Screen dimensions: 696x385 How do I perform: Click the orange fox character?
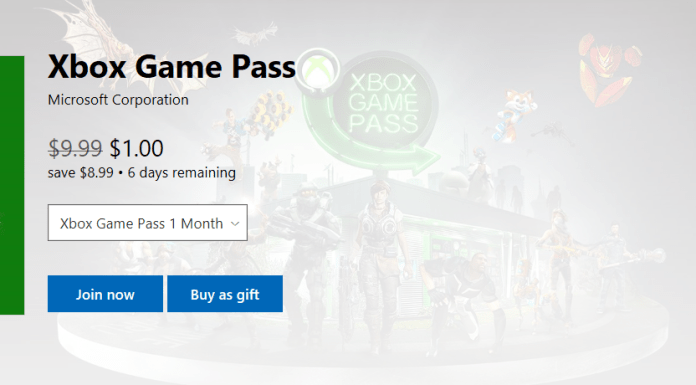pos(515,111)
